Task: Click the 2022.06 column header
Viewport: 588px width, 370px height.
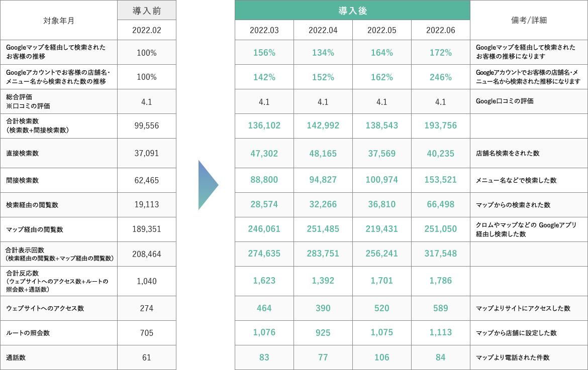Action: (x=441, y=30)
